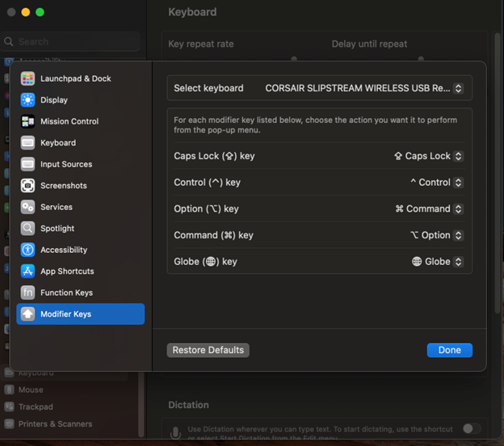This screenshot has height=446, width=504.
Task: Select the Mission Control icon
Action: 27,121
